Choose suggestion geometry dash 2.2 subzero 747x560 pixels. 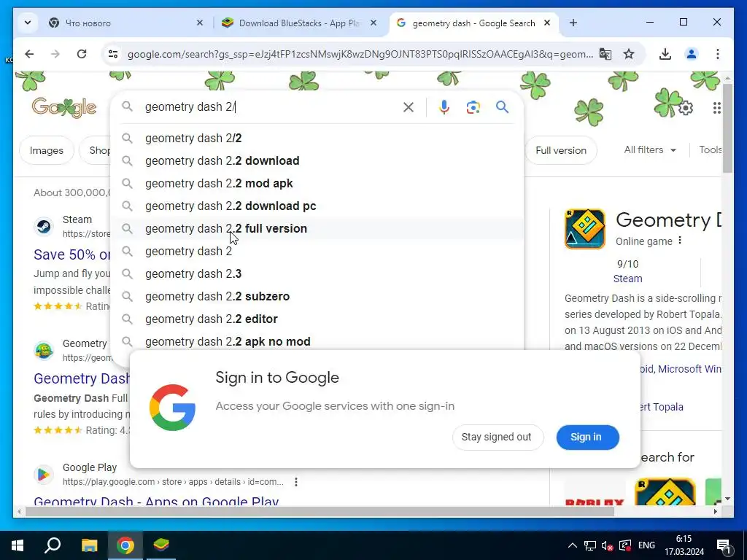(x=317, y=296)
